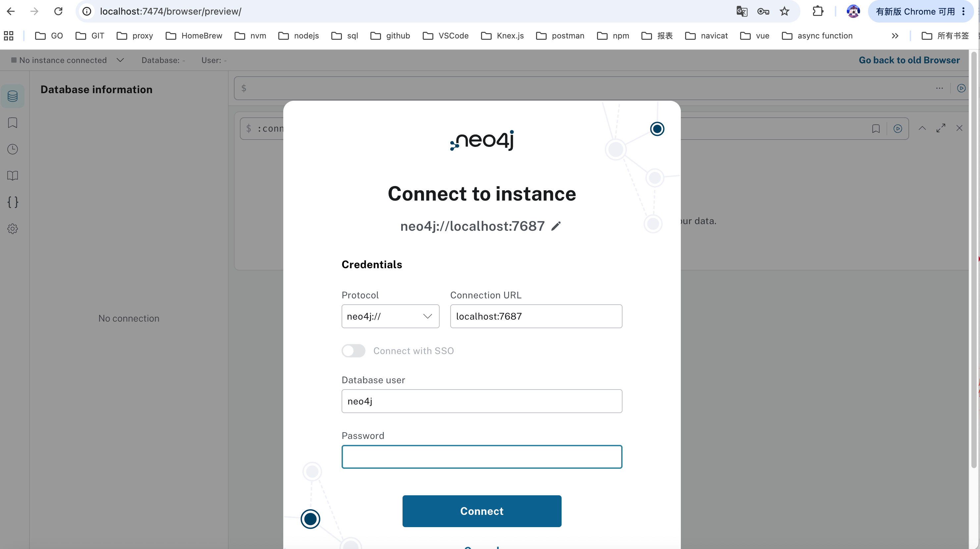Open the nodejs bookmarks folder

pyautogui.click(x=299, y=36)
